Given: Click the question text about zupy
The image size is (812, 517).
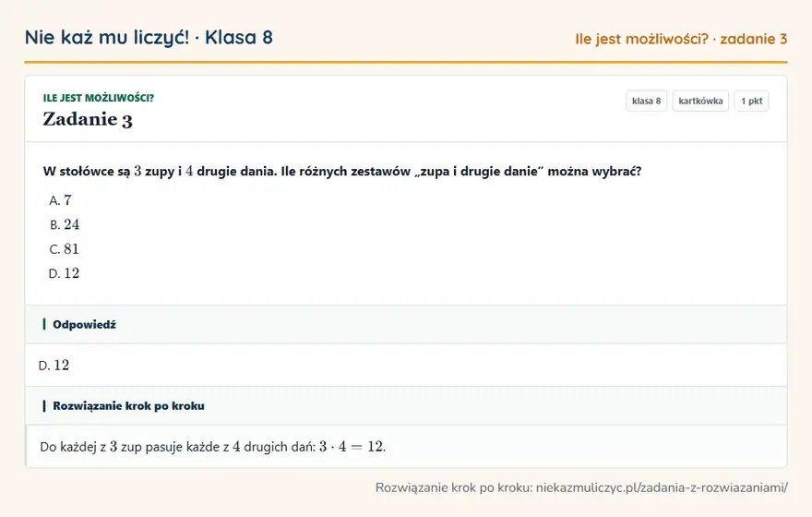Looking at the screenshot, I should pyautogui.click(x=342, y=171).
